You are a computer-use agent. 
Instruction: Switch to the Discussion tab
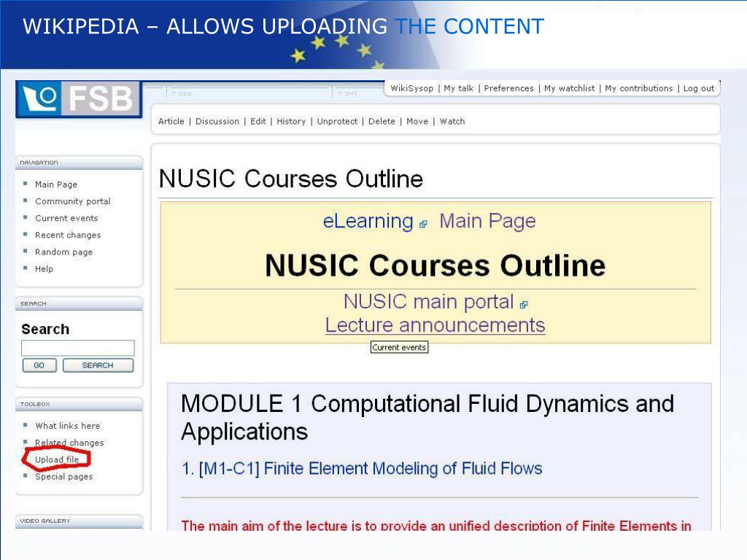coord(217,122)
